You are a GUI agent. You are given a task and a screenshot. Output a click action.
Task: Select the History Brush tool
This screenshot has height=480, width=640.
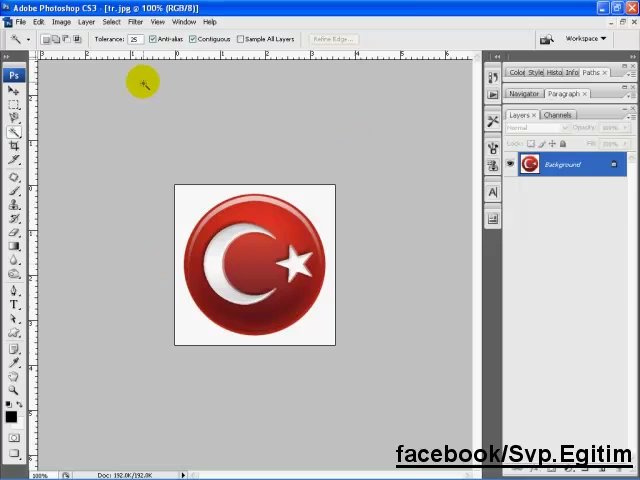coord(13,219)
